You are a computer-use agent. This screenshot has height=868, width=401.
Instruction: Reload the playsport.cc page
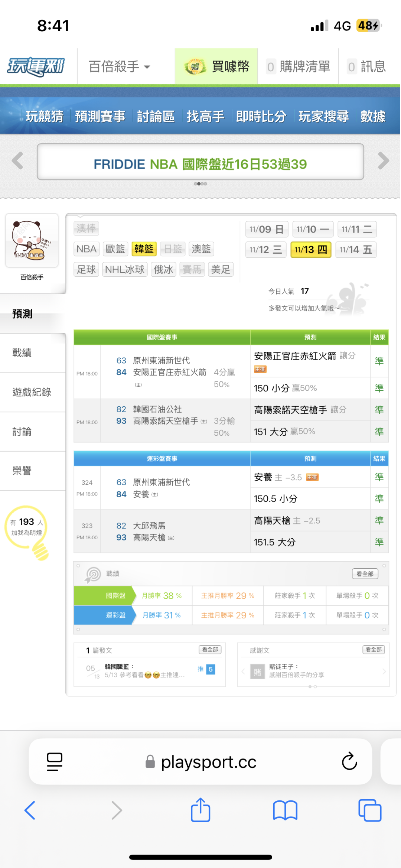click(349, 761)
